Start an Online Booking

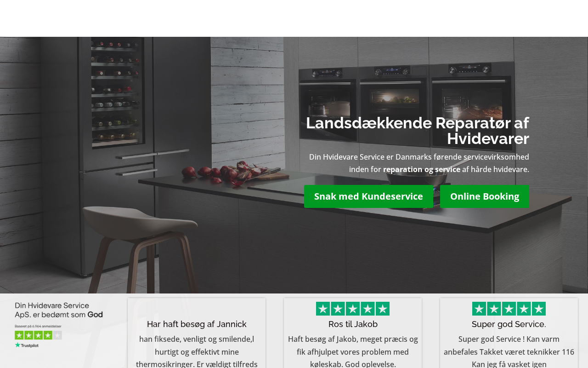point(485,196)
